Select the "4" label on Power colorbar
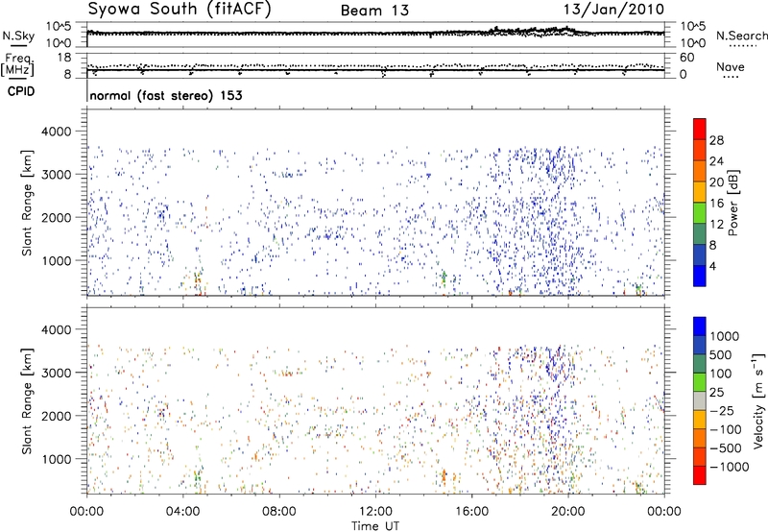768x532 pixels. point(713,267)
